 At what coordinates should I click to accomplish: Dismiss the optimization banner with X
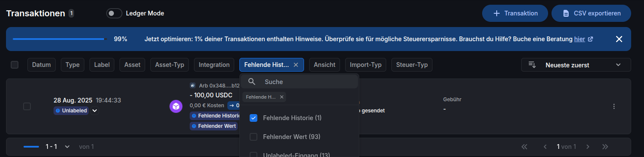pos(619,39)
